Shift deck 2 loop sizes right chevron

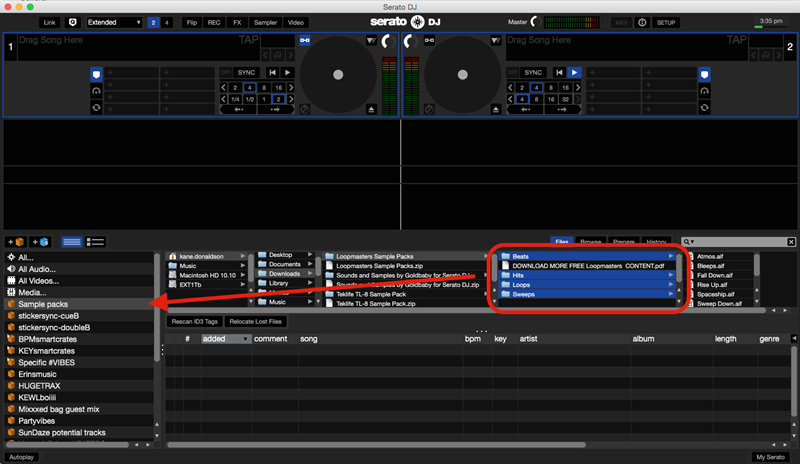click(578, 87)
